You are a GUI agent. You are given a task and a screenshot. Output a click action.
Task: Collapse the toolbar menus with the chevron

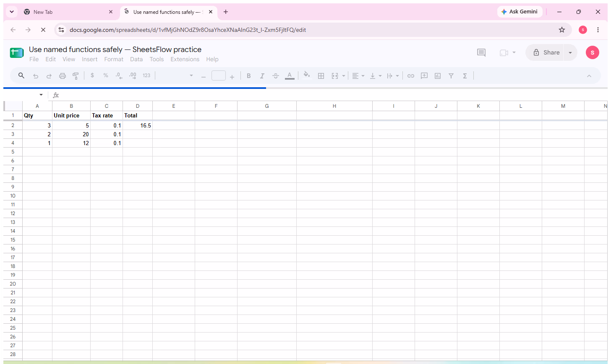click(x=589, y=76)
